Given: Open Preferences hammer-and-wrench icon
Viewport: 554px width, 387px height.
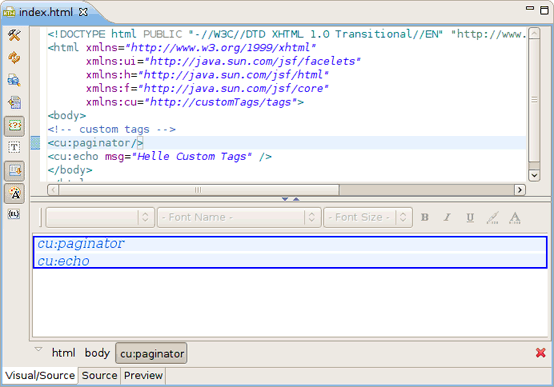Looking at the screenshot, I should pos(14,35).
